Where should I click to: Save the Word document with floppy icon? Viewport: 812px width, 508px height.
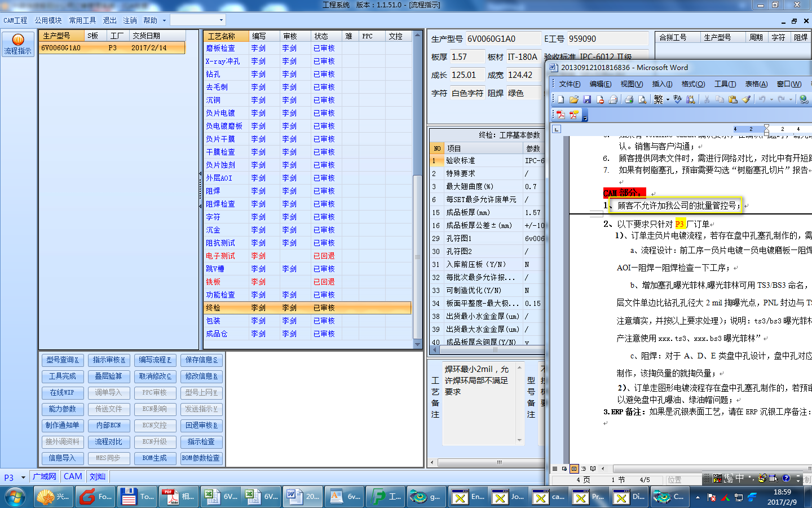(587, 99)
